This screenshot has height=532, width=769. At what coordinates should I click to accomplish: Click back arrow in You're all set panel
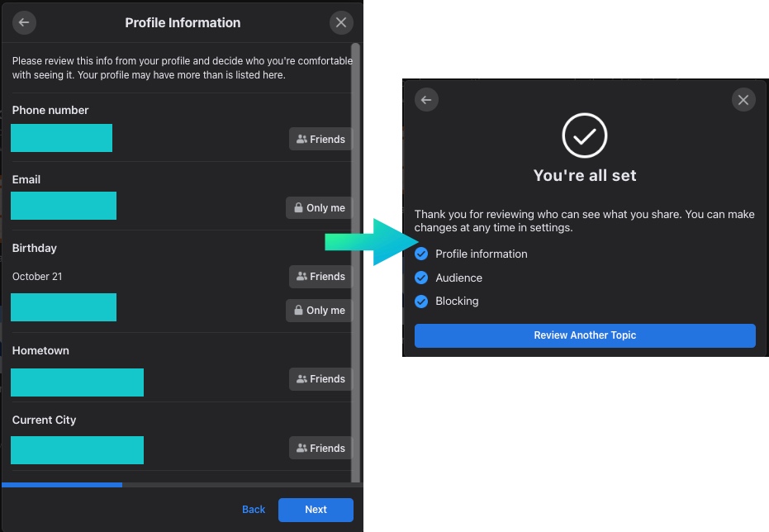(x=426, y=100)
